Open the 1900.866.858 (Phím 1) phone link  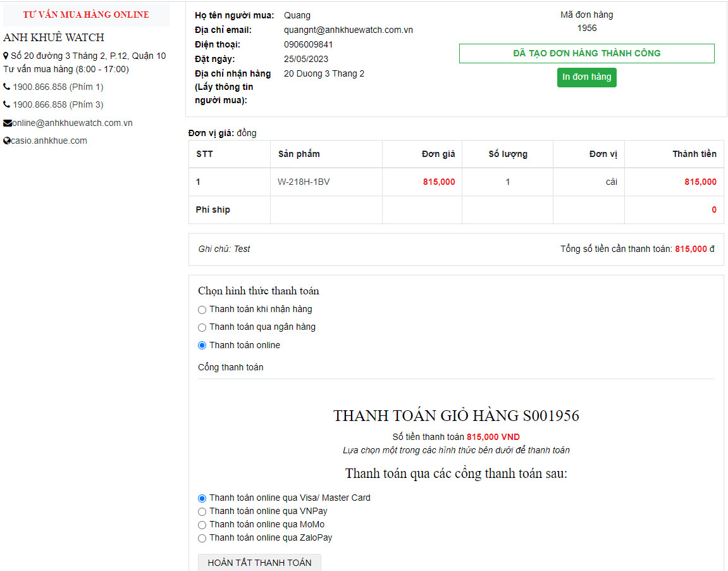pos(58,87)
